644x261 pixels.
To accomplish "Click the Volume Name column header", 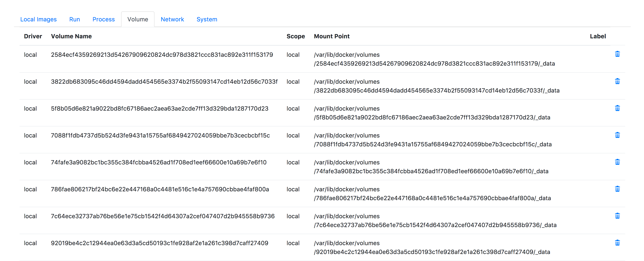I will pyautogui.click(x=71, y=36).
